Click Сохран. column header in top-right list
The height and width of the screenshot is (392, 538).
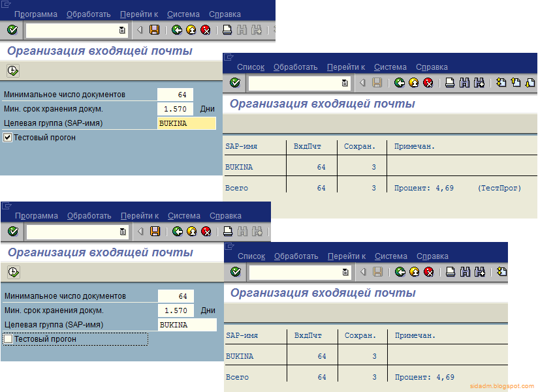[x=360, y=147]
